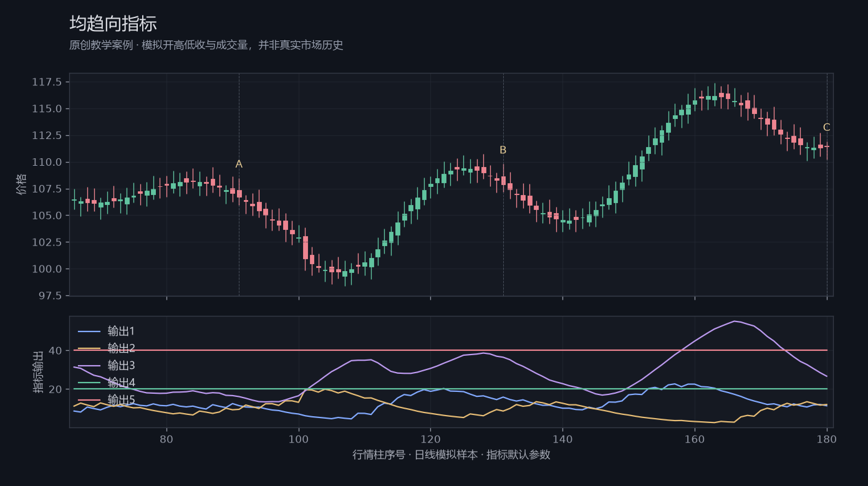This screenshot has height=486, width=868.
Task: Click the 115.0 price axis tick
Action: [47, 109]
